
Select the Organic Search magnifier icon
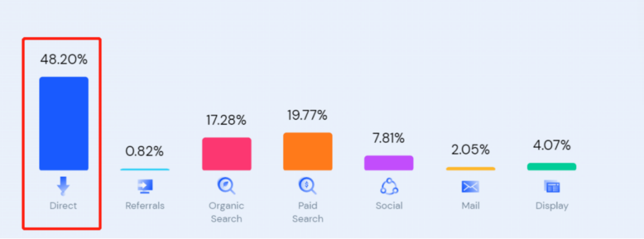coord(226,186)
